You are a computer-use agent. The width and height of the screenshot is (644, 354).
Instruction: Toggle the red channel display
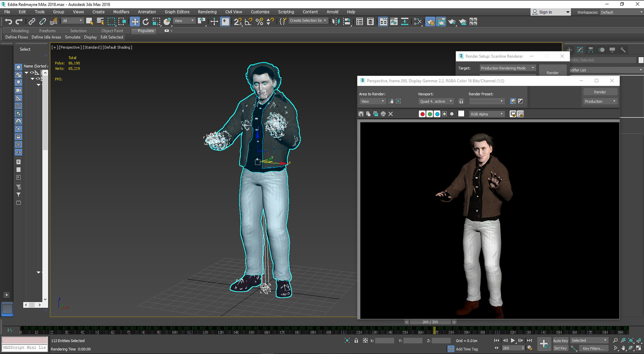point(422,114)
